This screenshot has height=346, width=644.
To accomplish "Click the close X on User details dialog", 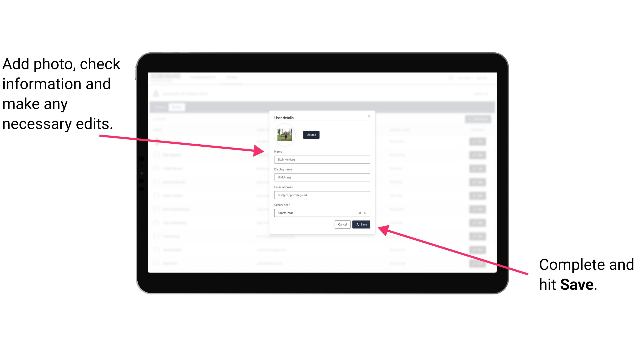I will coord(369,116).
